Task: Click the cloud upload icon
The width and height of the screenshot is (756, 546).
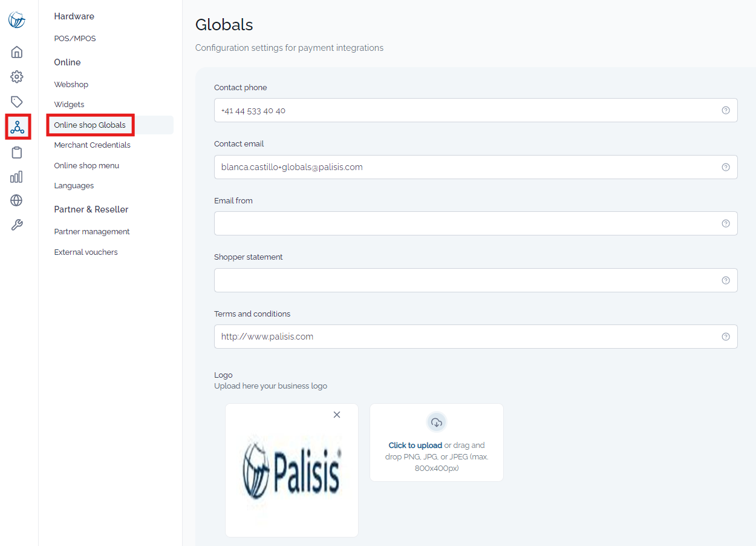Action: tap(437, 423)
